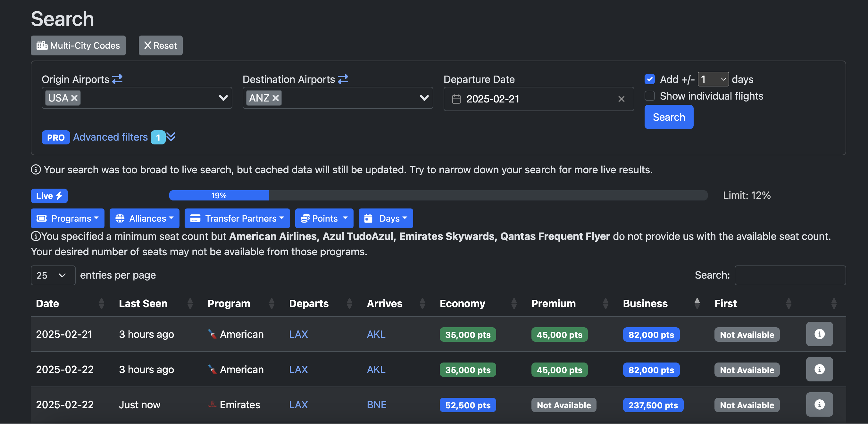Click American logo in 2025-02-21 row
The height and width of the screenshot is (424, 868).
click(x=212, y=334)
